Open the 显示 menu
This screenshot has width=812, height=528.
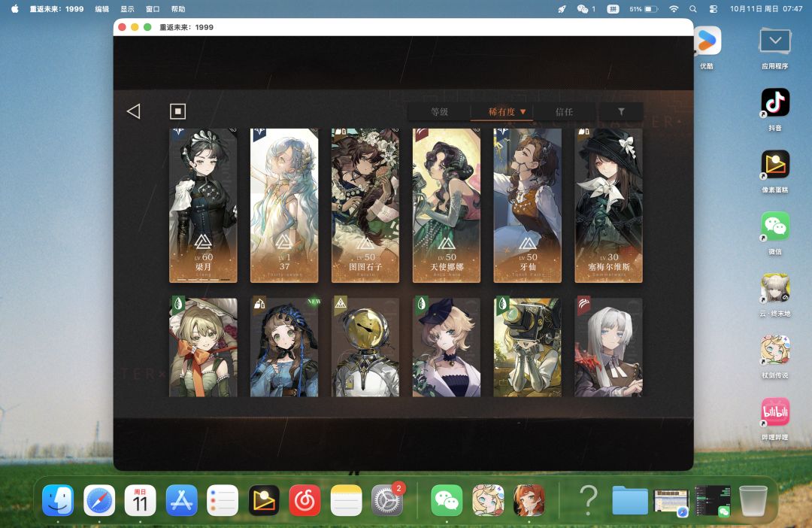tap(127, 9)
